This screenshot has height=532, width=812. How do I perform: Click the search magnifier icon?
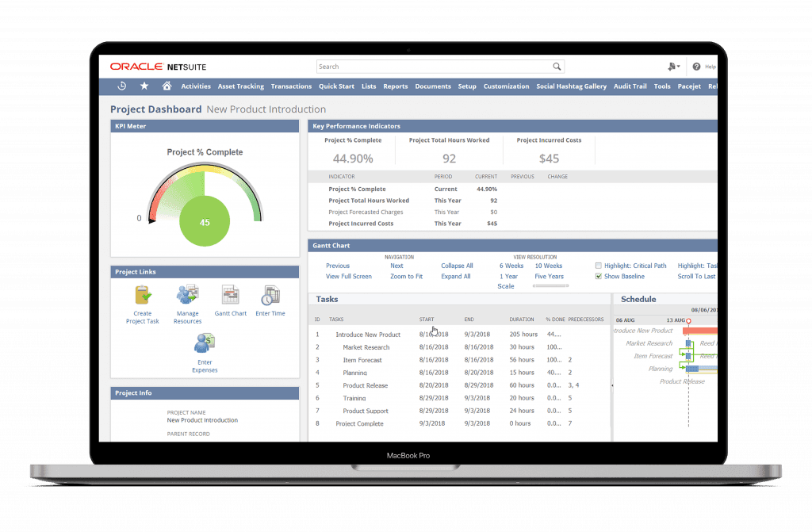557,67
